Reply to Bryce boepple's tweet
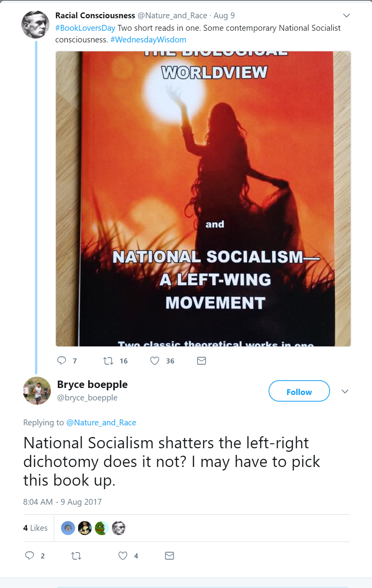This screenshot has width=372, height=588. click(x=30, y=556)
